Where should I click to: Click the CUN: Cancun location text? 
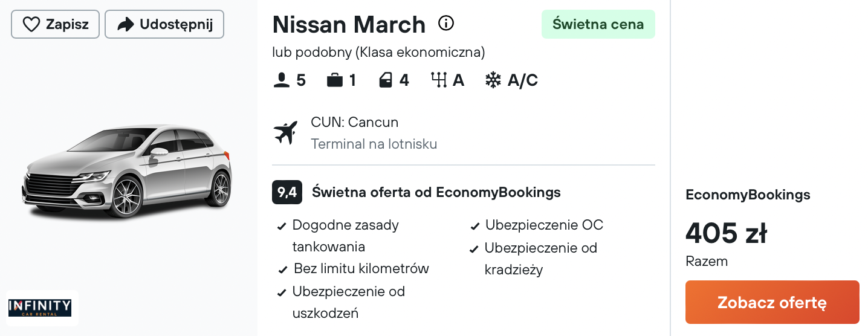point(355,122)
